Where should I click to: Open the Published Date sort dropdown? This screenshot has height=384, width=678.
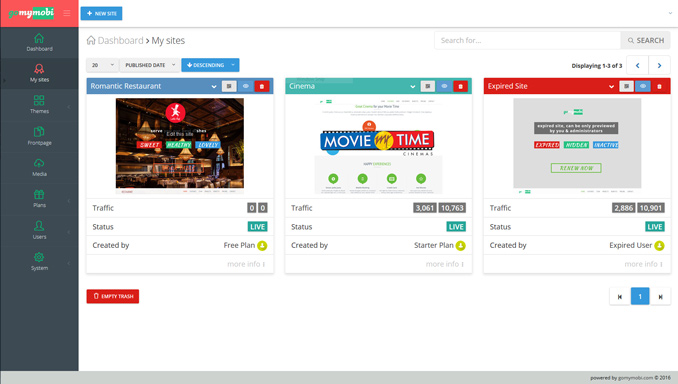pyautogui.click(x=150, y=65)
